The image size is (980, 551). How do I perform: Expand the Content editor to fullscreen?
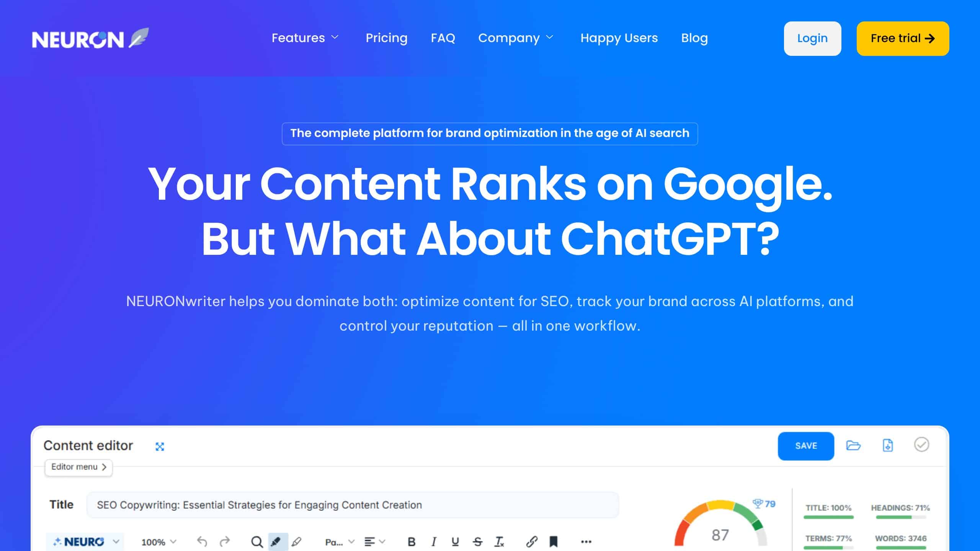tap(160, 446)
